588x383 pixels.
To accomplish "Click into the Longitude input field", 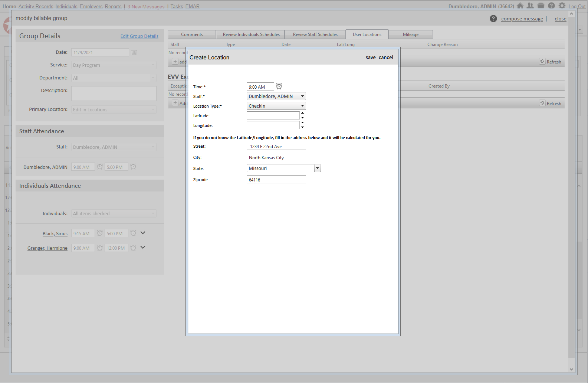I will (273, 125).
